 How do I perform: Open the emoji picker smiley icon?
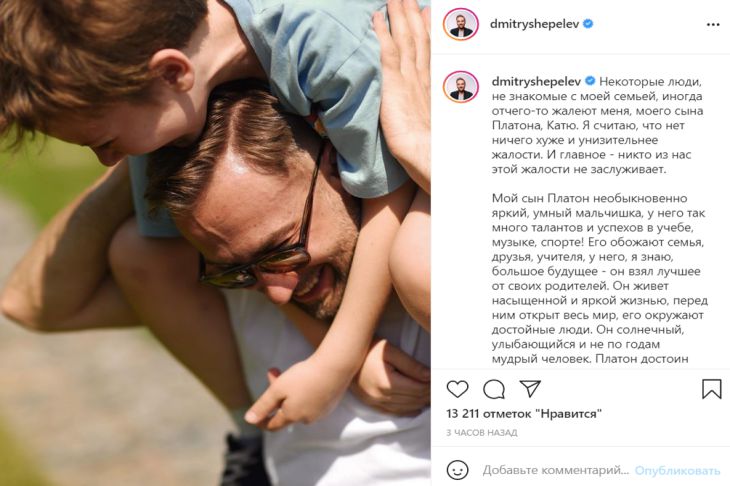(457, 470)
